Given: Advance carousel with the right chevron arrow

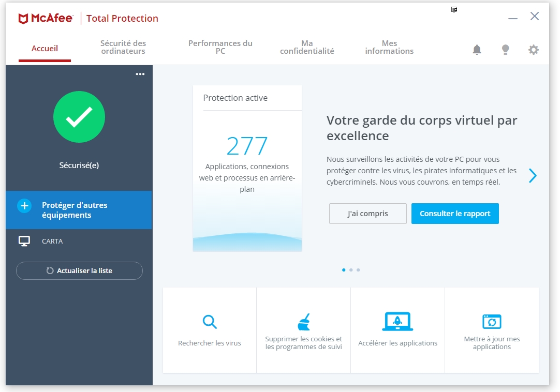Looking at the screenshot, I should 533,176.
